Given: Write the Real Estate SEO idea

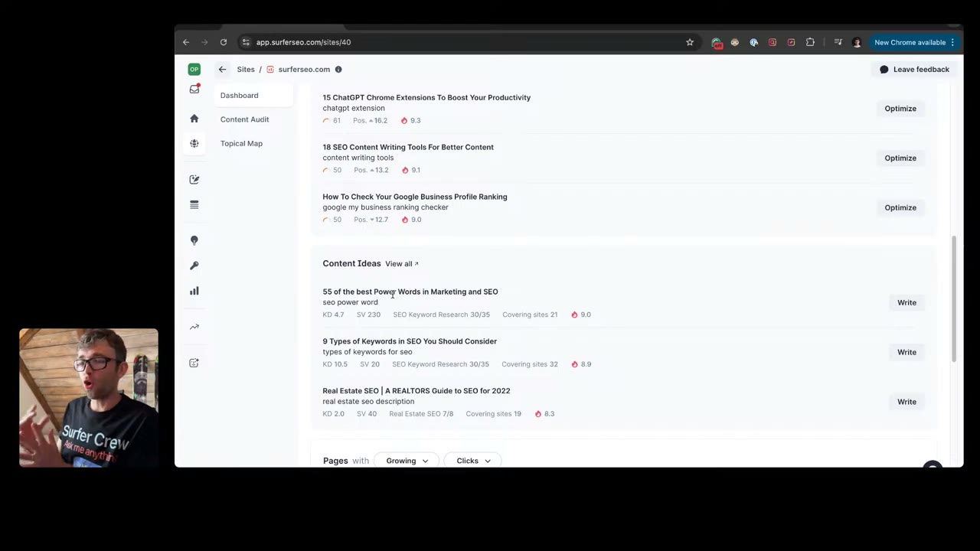Looking at the screenshot, I should (x=906, y=402).
